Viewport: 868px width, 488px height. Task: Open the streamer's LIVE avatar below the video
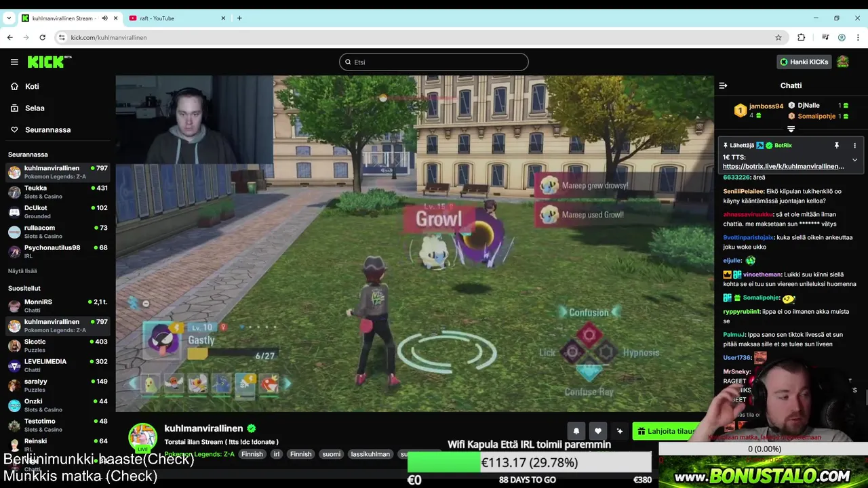tap(142, 438)
